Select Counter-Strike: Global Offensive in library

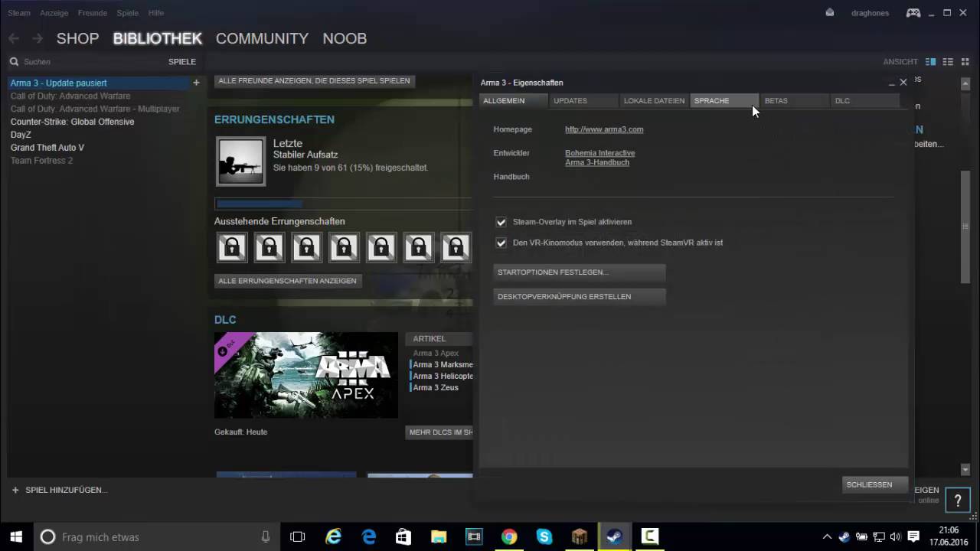point(72,122)
